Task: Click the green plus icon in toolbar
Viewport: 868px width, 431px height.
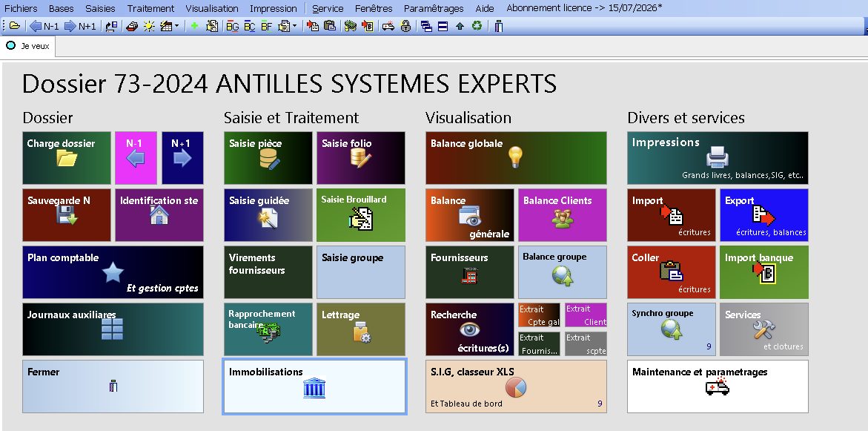Action: (x=194, y=26)
